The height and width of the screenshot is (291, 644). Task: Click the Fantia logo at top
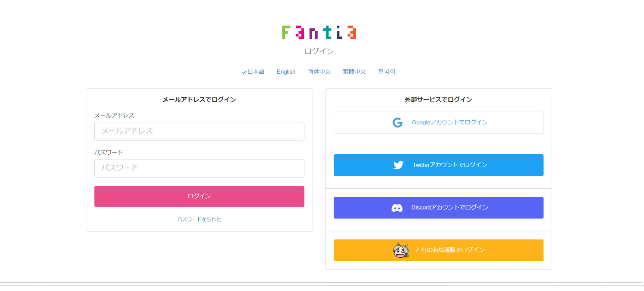coord(319,32)
